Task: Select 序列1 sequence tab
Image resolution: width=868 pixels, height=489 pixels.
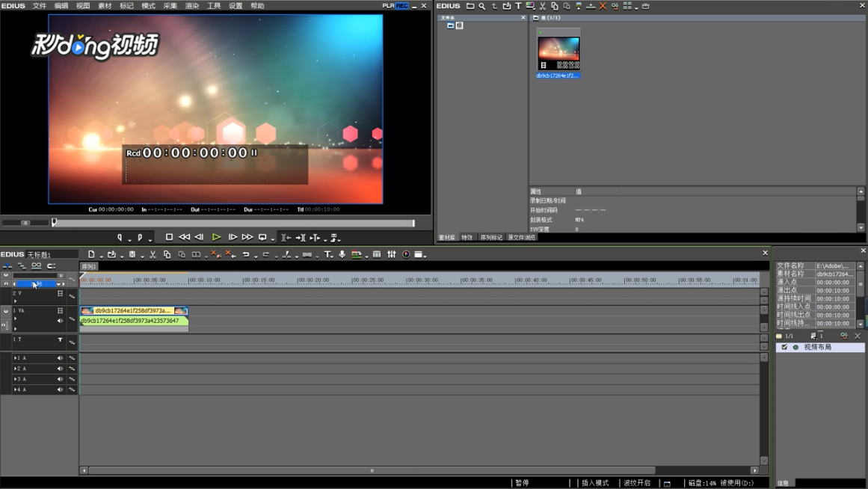Action: [x=89, y=266]
